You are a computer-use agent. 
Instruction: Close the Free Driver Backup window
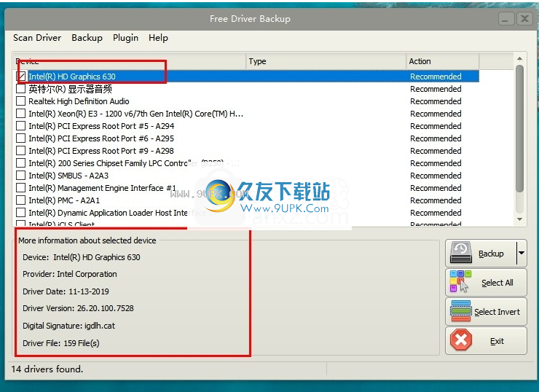click(525, 18)
